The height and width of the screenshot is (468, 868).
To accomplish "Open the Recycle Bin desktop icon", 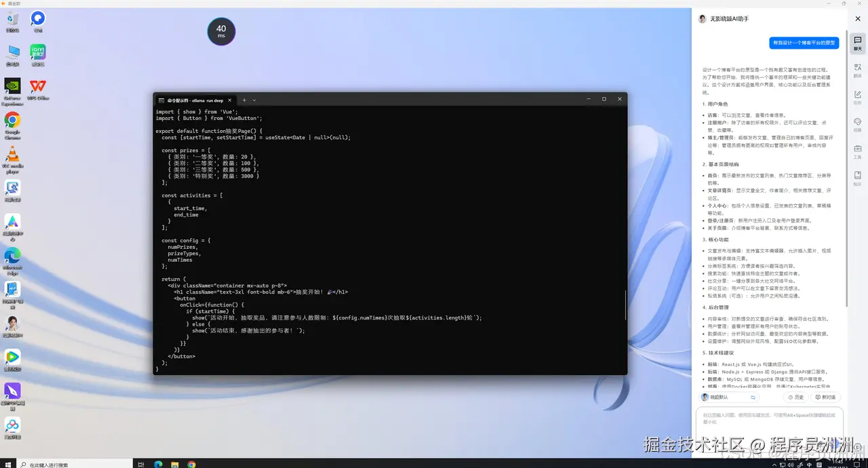I will click(12, 20).
